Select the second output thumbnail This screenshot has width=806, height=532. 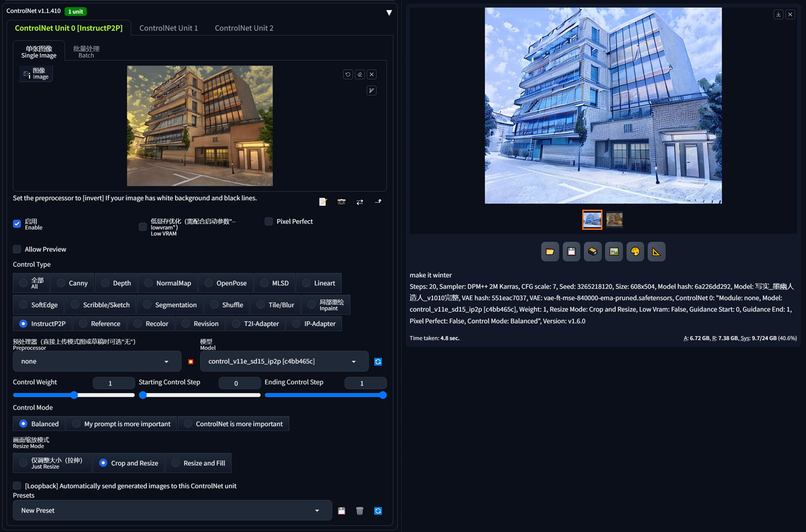pyautogui.click(x=614, y=220)
